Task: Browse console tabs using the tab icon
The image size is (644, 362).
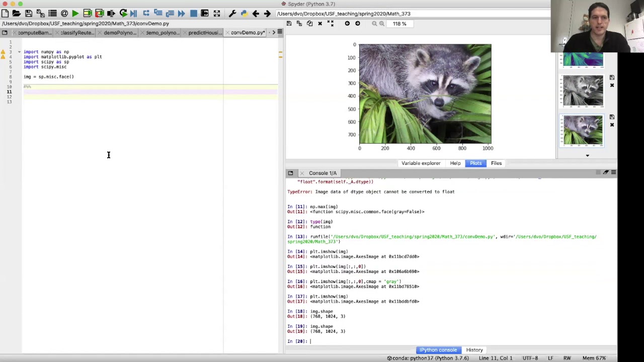Action: pos(290,173)
